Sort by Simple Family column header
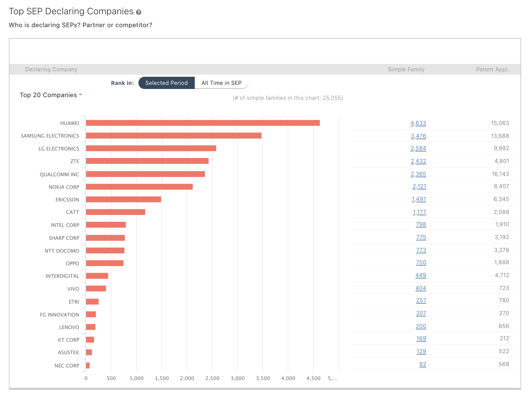Image resolution: width=532 pixels, height=398 pixels. [406, 69]
